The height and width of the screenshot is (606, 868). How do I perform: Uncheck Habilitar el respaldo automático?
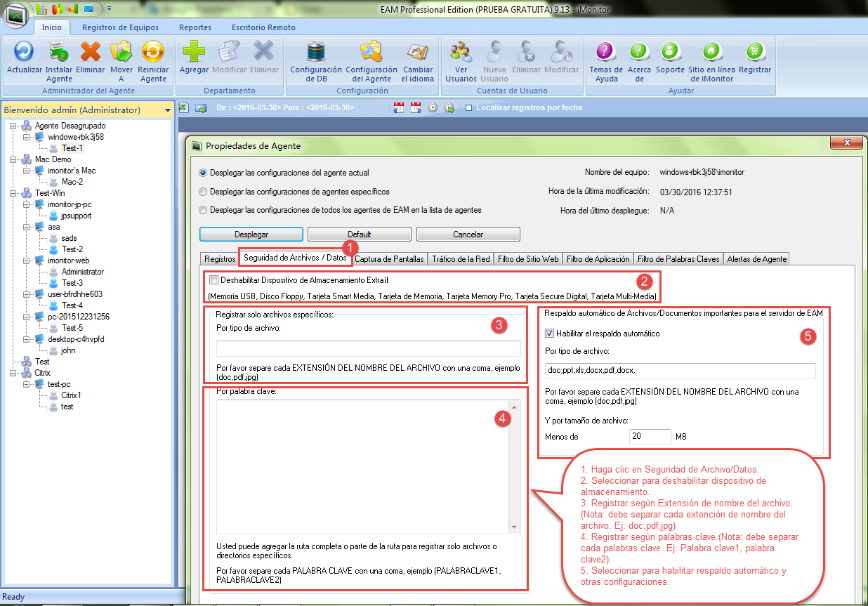pos(550,334)
